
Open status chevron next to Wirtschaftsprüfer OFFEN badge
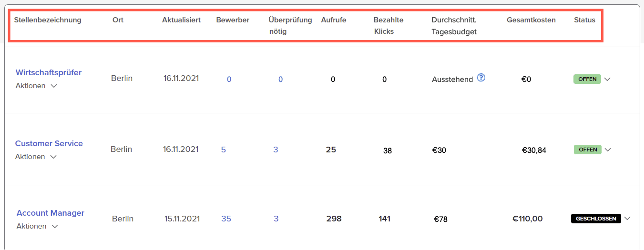coord(607,80)
